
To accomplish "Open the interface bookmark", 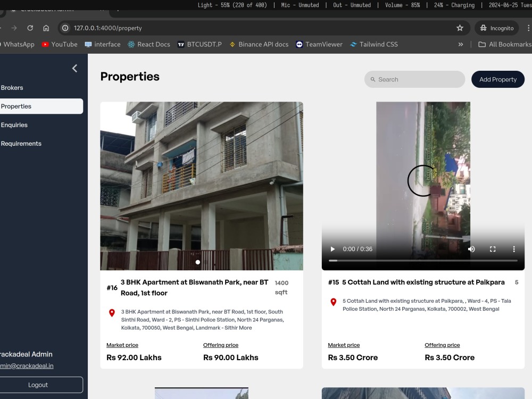I will pos(103,45).
